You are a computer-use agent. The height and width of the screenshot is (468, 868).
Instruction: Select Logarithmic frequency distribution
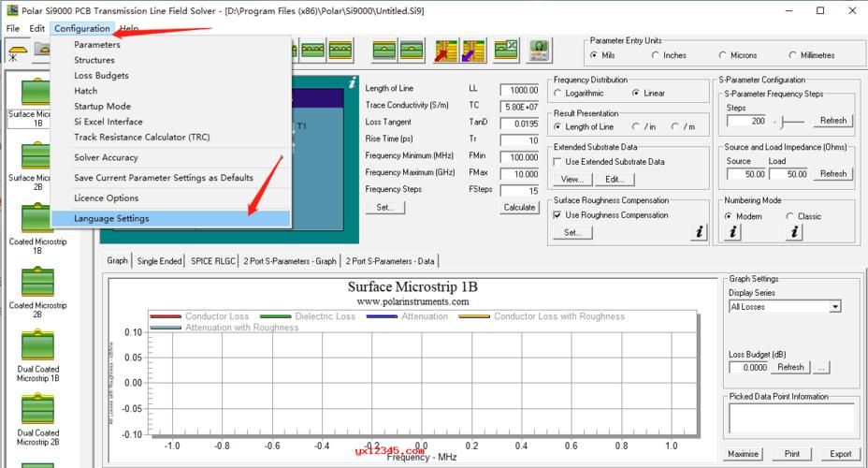pyautogui.click(x=559, y=94)
